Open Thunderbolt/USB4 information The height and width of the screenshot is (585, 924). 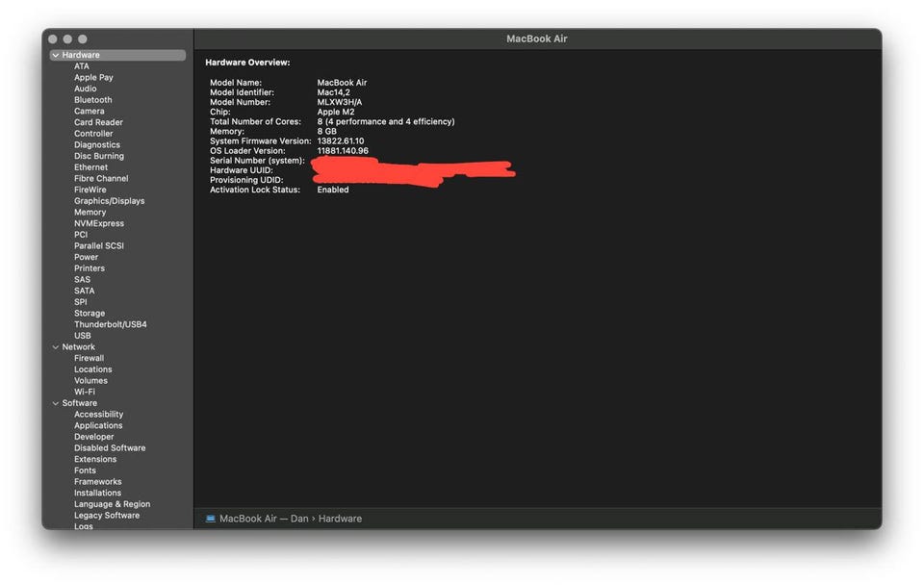110,324
